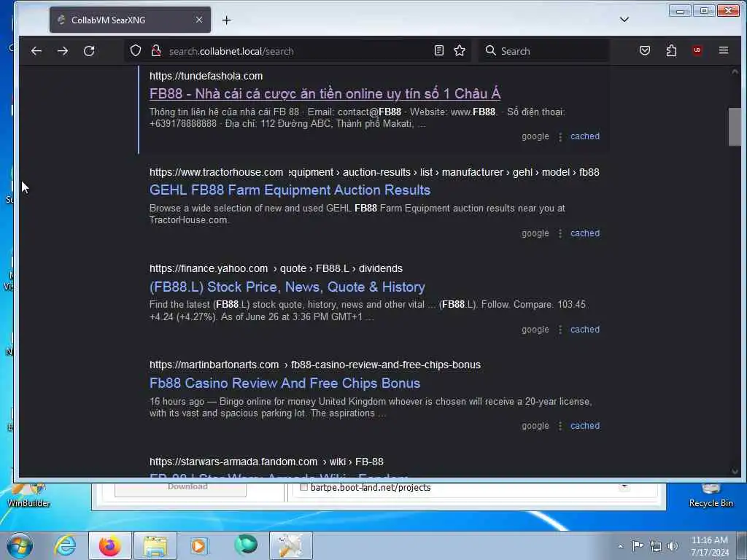The image size is (747, 560).
Task: Open cached copy of martinbartonarts result
Action: [585, 426]
